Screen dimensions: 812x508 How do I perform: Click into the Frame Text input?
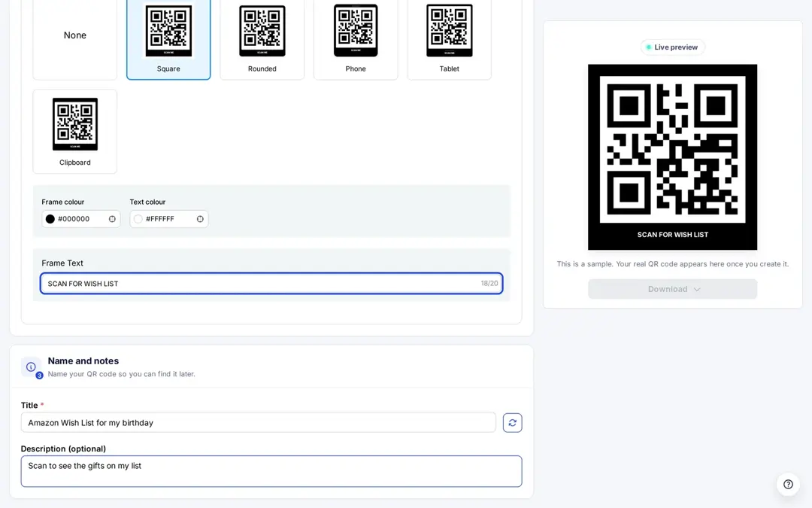click(x=271, y=284)
